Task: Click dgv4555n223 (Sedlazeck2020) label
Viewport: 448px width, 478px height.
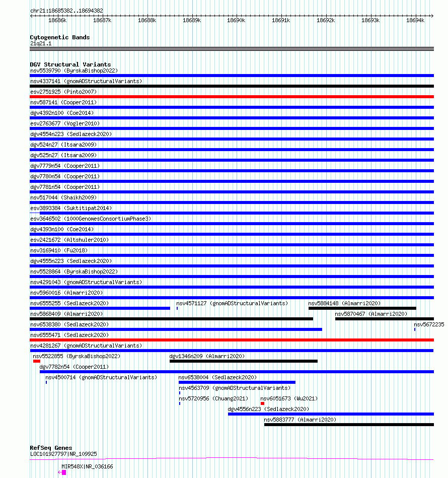Action: click(71, 261)
